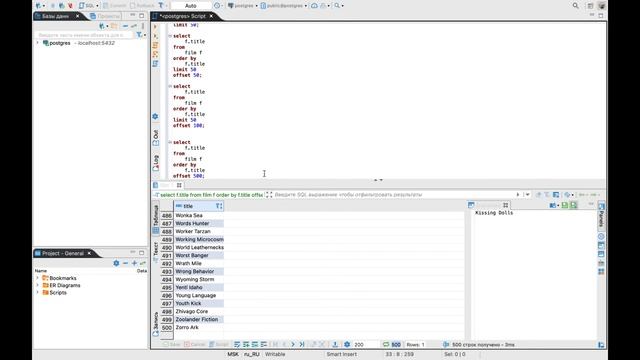
Task: Click the editor side settings gear icon
Action: 155,116
